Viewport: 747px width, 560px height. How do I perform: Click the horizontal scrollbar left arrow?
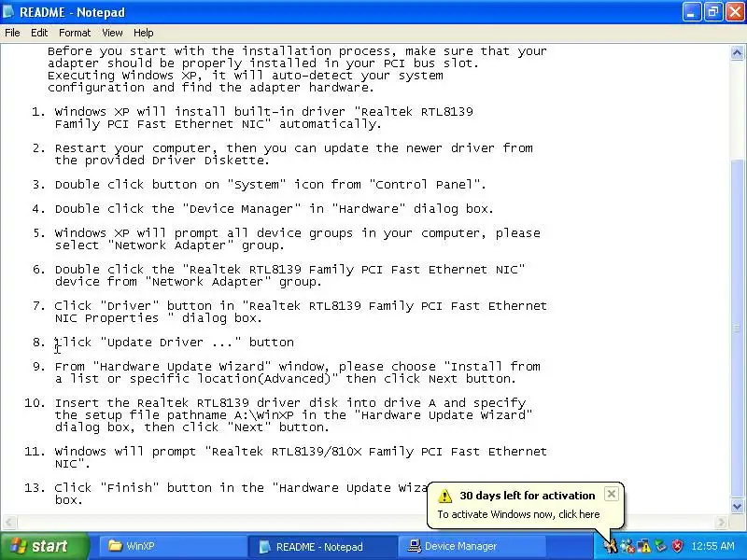coord(9,523)
